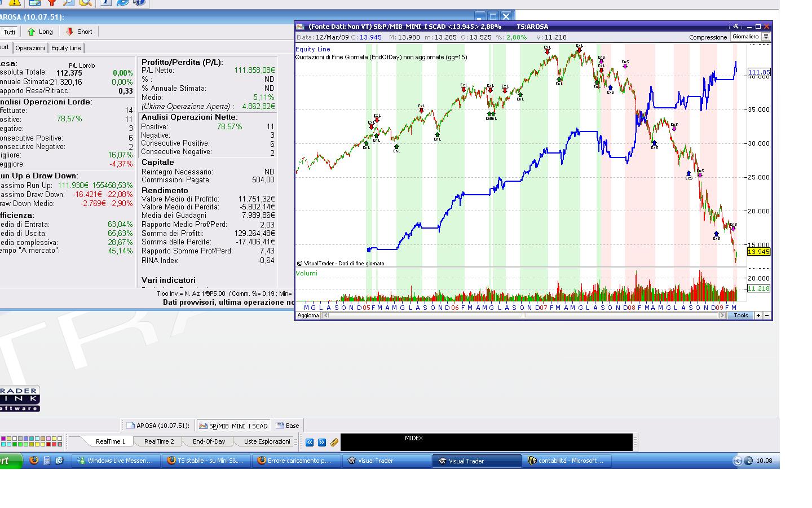Show all trades with Tutti filter

point(10,32)
